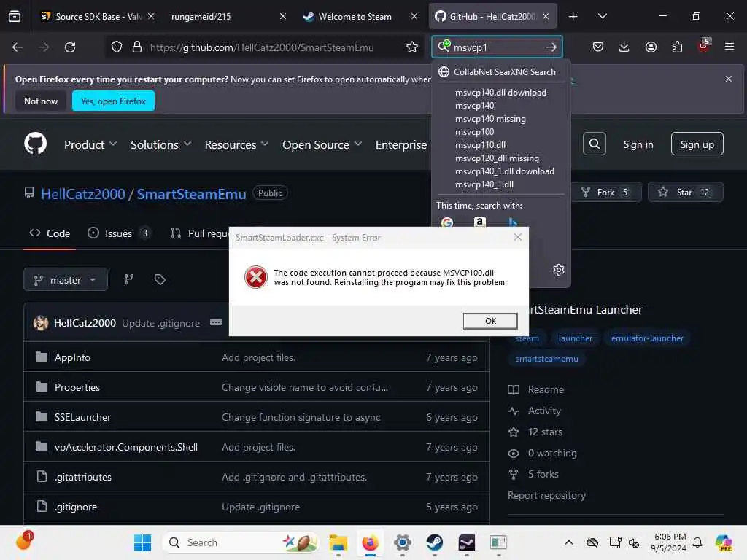The width and height of the screenshot is (747, 560).
Task: Click Yes, open Firefox button
Action: pyautogui.click(x=113, y=101)
